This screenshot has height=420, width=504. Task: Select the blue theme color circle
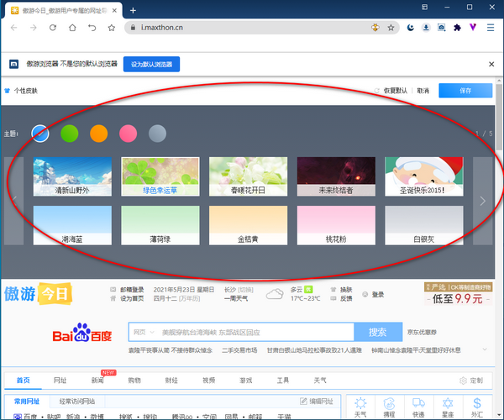[40, 133]
